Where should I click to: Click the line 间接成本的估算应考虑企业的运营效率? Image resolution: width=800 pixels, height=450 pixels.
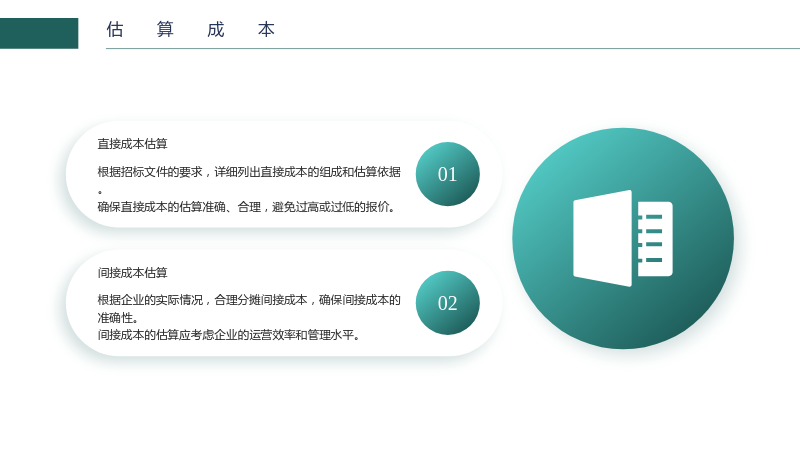tap(229, 335)
